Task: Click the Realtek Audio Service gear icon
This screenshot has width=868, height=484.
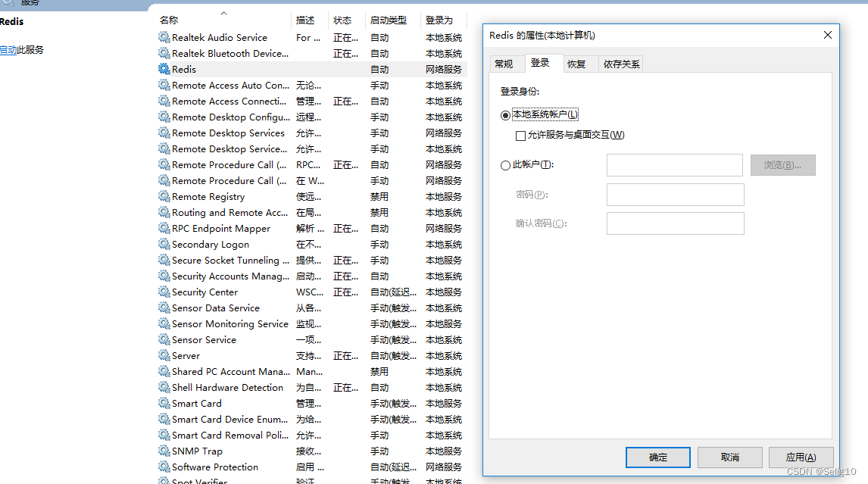Action: 164,37
